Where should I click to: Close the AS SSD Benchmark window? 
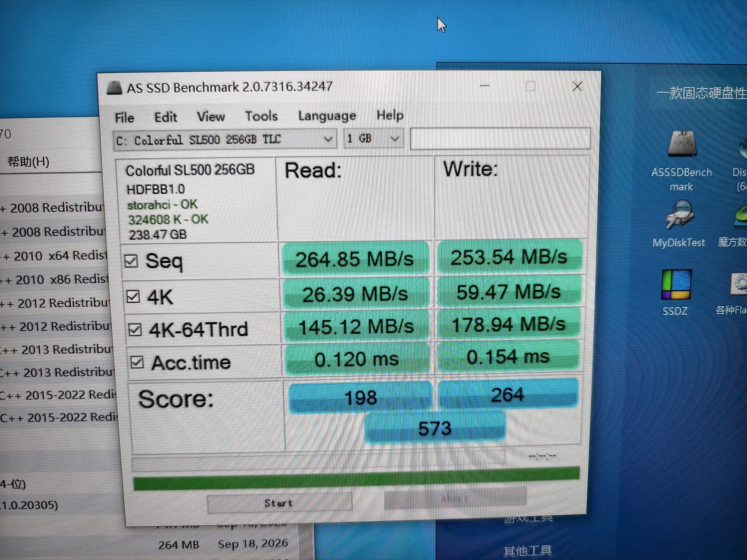click(x=577, y=86)
